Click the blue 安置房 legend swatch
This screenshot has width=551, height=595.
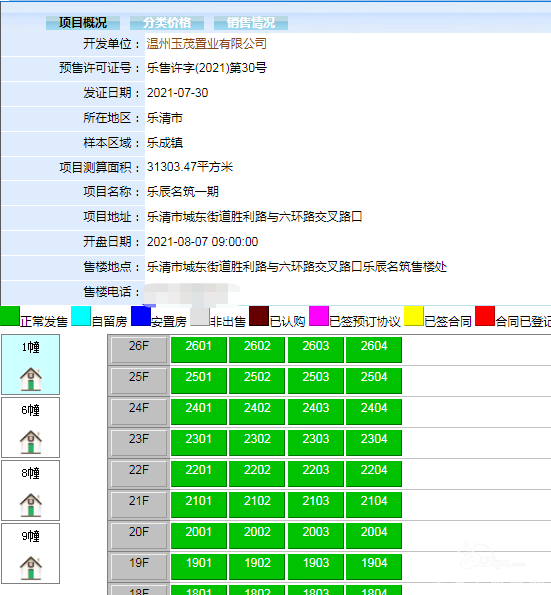(x=141, y=316)
